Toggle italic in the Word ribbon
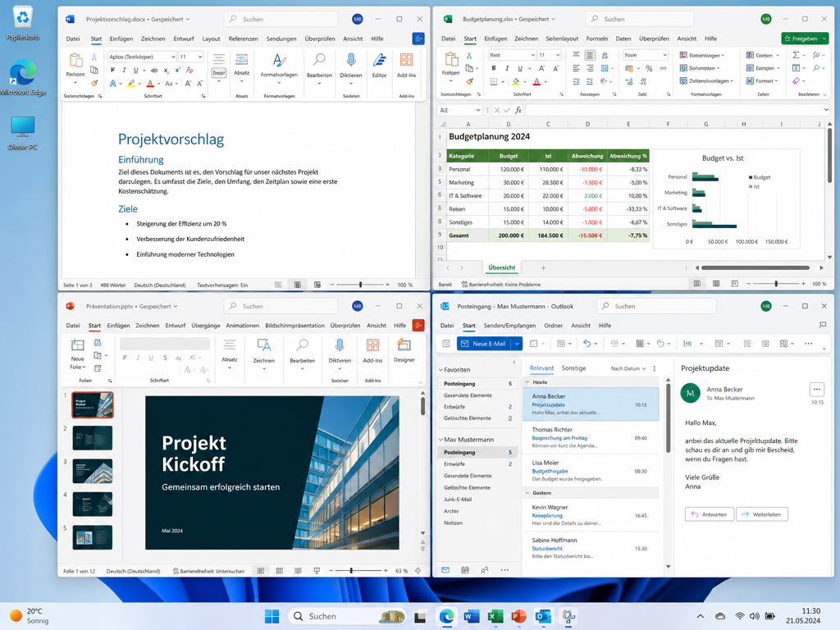Image resolution: width=840 pixels, height=630 pixels. (125, 71)
